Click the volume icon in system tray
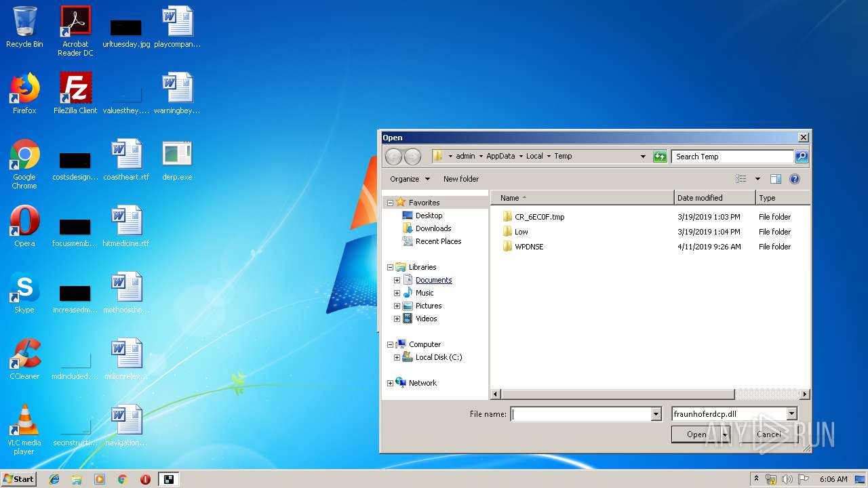The width and height of the screenshot is (868, 488). [x=787, y=479]
